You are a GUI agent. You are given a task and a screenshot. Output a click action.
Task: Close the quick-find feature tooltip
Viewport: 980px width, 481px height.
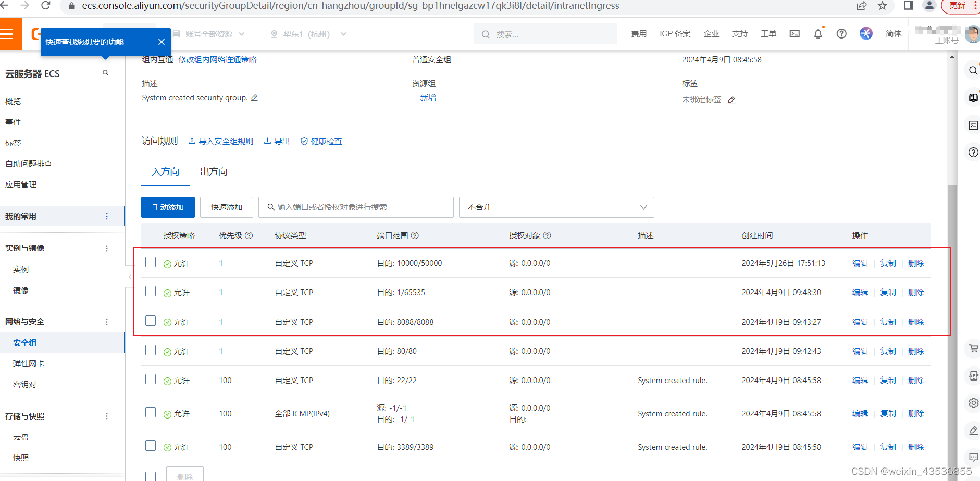162,42
